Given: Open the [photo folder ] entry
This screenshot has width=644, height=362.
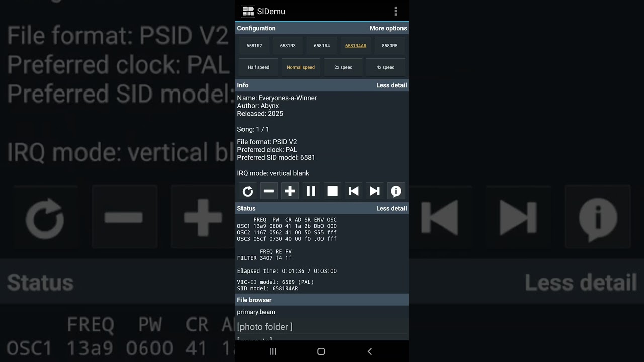Looking at the screenshot, I should (322, 327).
